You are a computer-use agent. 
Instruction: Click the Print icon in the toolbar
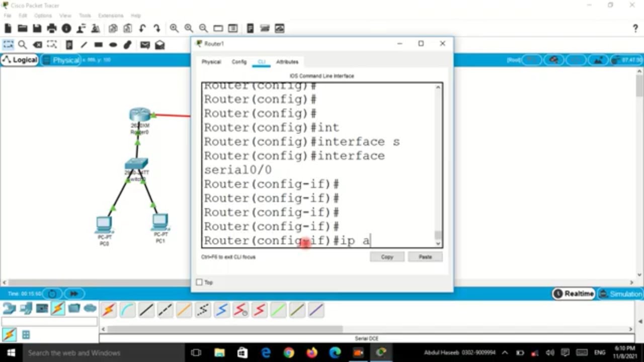[52, 29]
